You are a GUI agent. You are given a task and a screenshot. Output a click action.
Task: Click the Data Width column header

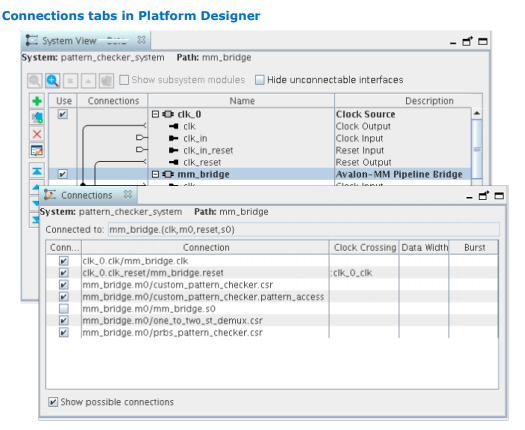click(424, 247)
